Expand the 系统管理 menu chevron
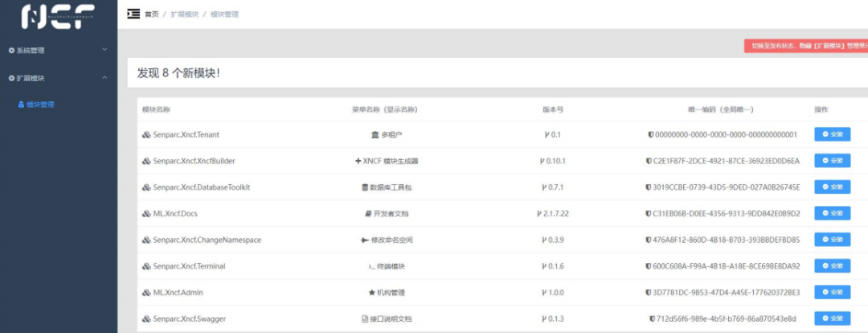 104,50
